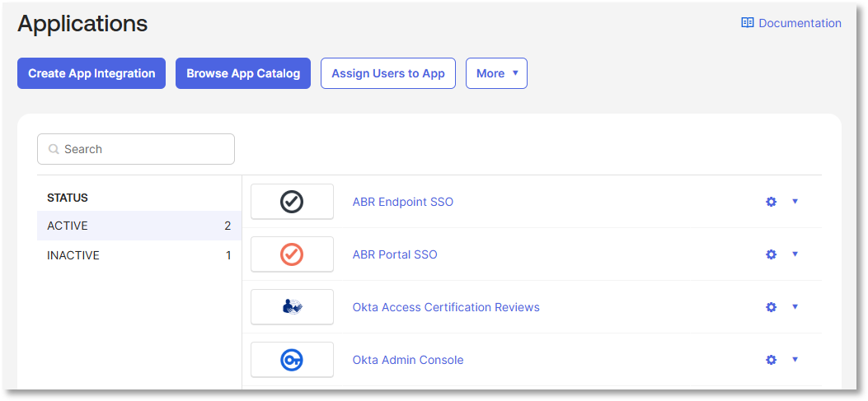The width and height of the screenshot is (868, 401).
Task: Click the application Search field
Action: [136, 149]
